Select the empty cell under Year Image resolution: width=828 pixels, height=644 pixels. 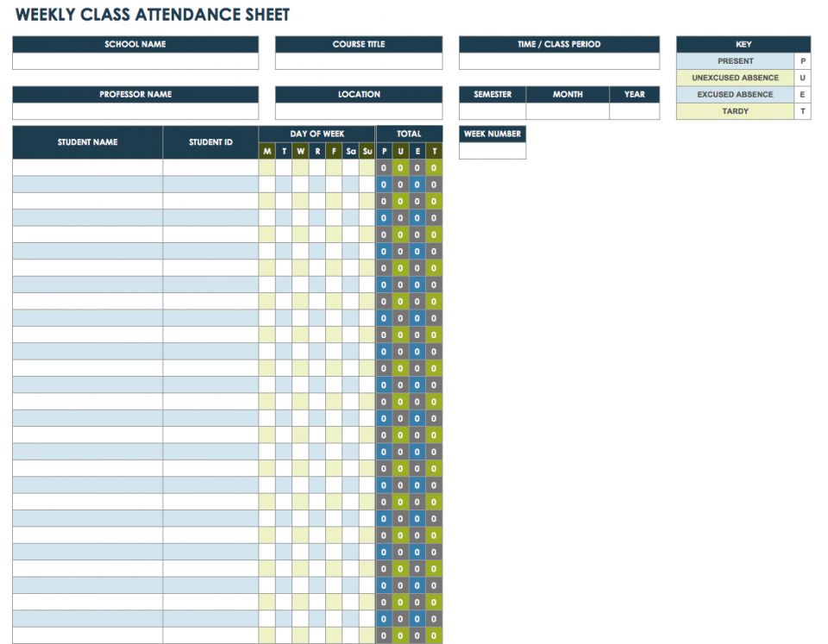(635, 111)
